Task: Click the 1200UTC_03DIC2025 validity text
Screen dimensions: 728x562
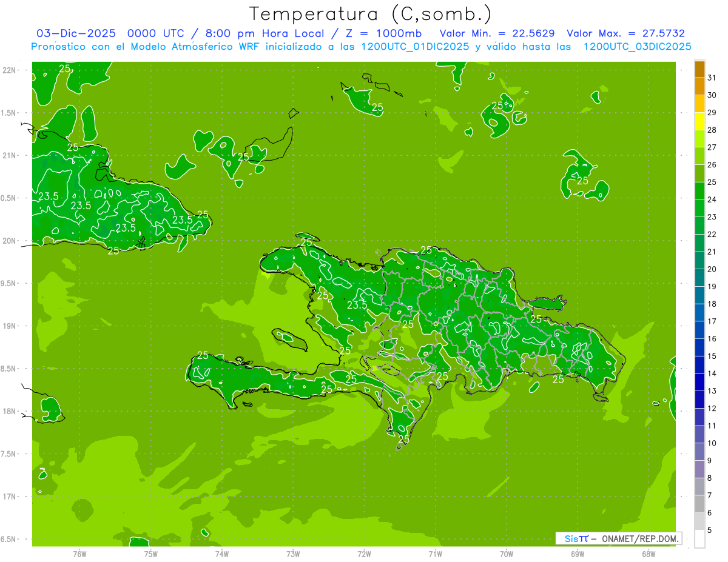Action: coord(637,47)
